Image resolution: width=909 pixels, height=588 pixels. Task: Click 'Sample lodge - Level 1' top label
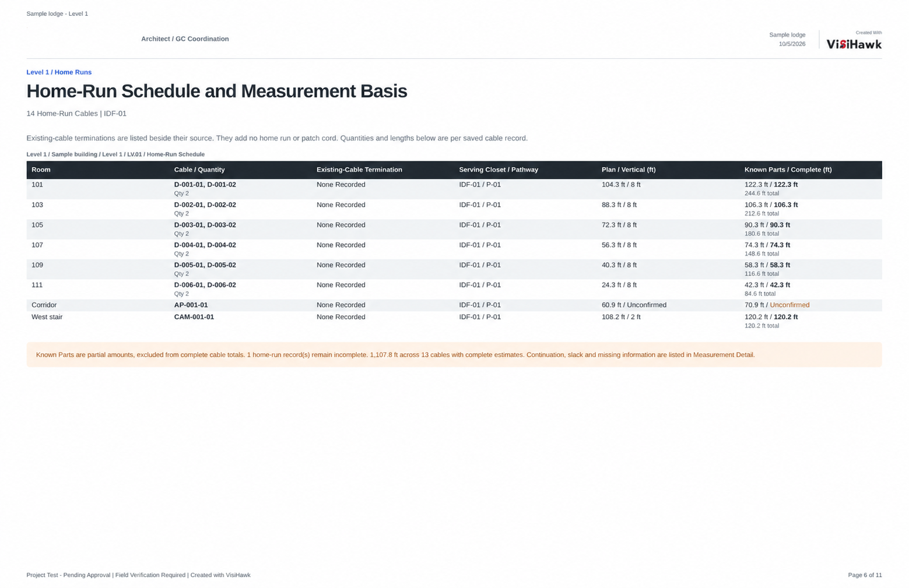[57, 13]
